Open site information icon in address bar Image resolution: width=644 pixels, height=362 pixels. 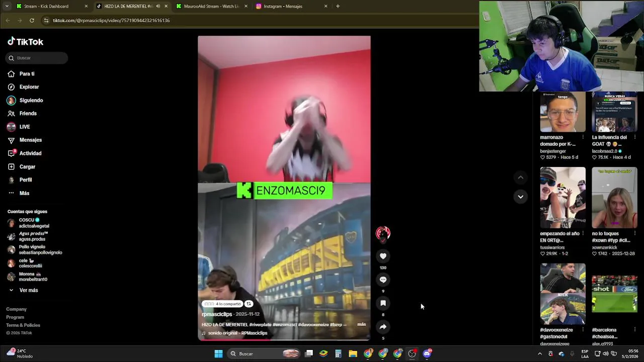46,21
